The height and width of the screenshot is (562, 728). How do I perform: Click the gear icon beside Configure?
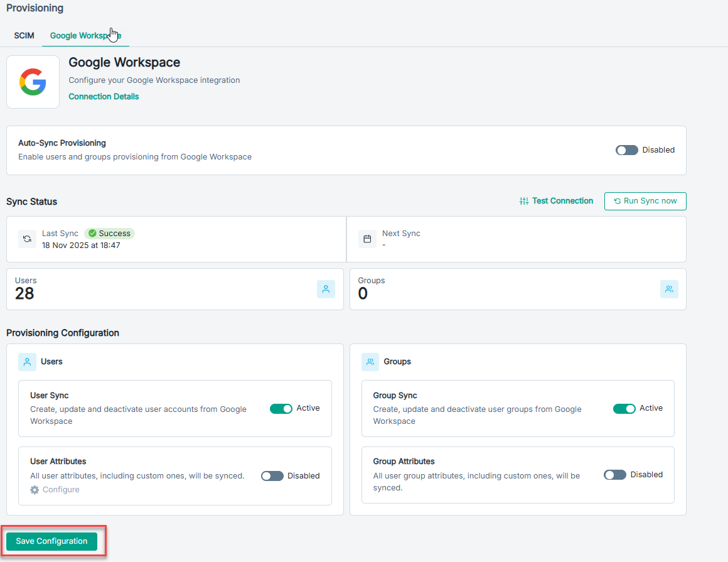pyautogui.click(x=35, y=490)
